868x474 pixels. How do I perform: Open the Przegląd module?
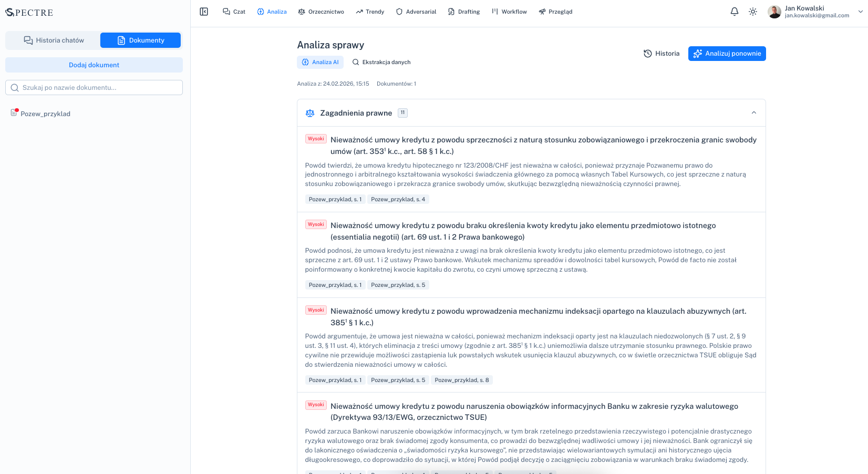[x=555, y=11]
